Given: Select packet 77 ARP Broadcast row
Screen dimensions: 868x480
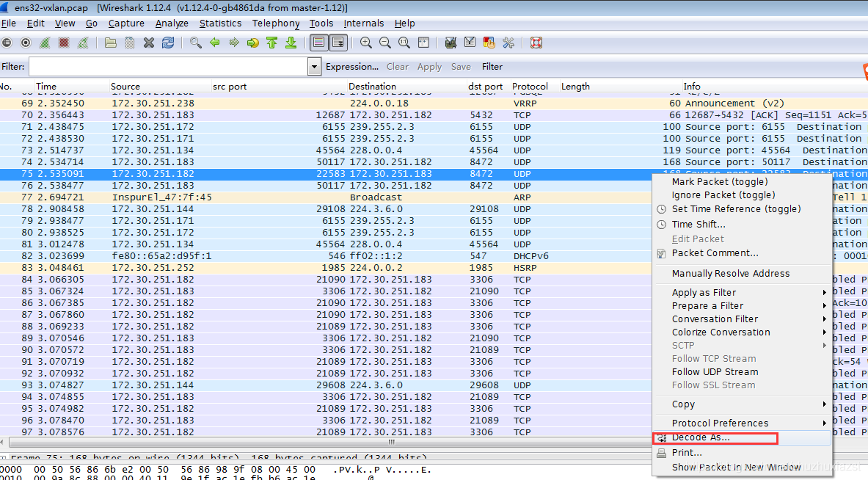Looking at the screenshot, I should click(x=327, y=197).
